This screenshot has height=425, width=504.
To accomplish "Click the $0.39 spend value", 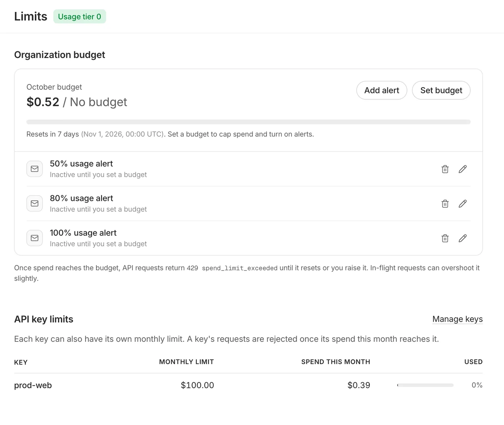I will [359, 385].
